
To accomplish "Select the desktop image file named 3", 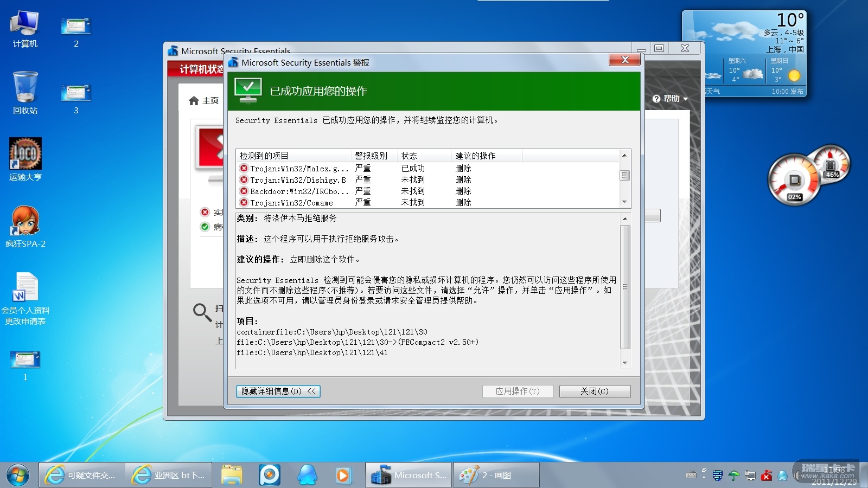I will (76, 99).
